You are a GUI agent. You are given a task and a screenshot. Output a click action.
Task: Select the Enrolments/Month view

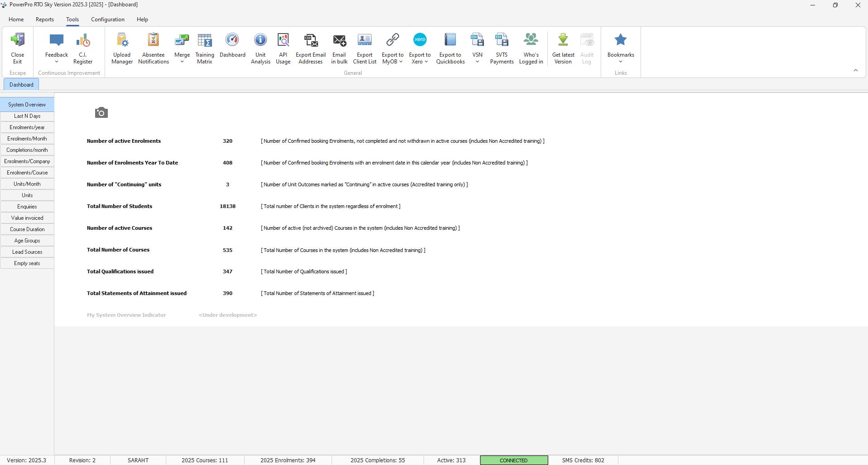pyautogui.click(x=27, y=139)
